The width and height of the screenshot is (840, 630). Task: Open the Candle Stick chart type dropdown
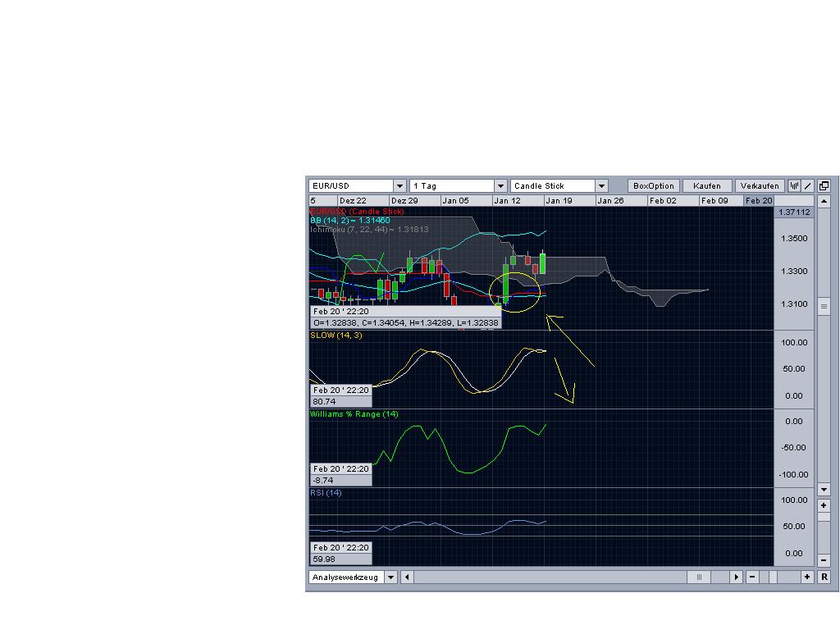click(601, 185)
